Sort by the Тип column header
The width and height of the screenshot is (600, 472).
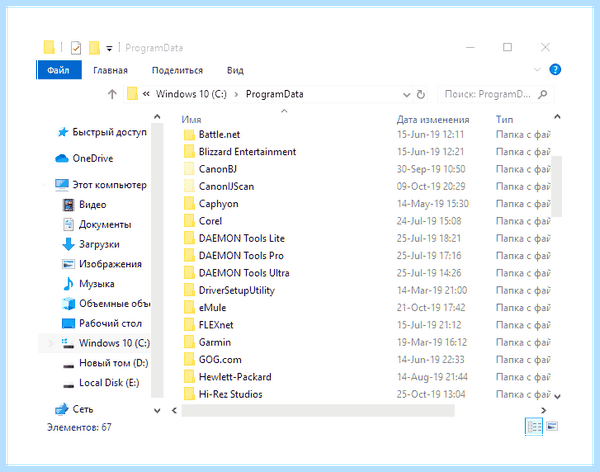point(504,119)
